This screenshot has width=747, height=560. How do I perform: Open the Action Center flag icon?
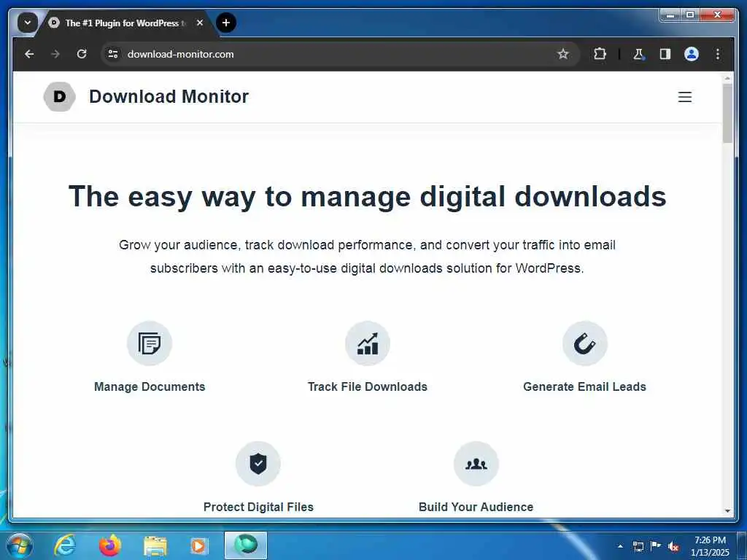(656, 545)
